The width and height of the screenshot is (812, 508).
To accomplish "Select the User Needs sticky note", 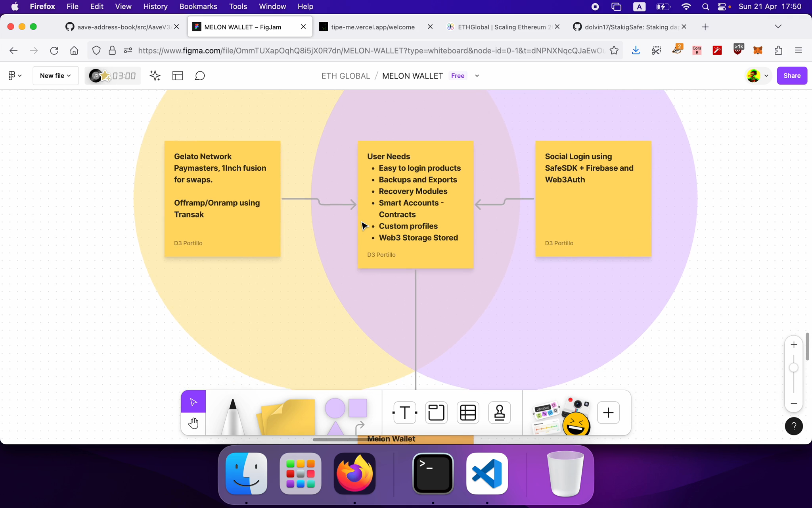I will [416, 205].
